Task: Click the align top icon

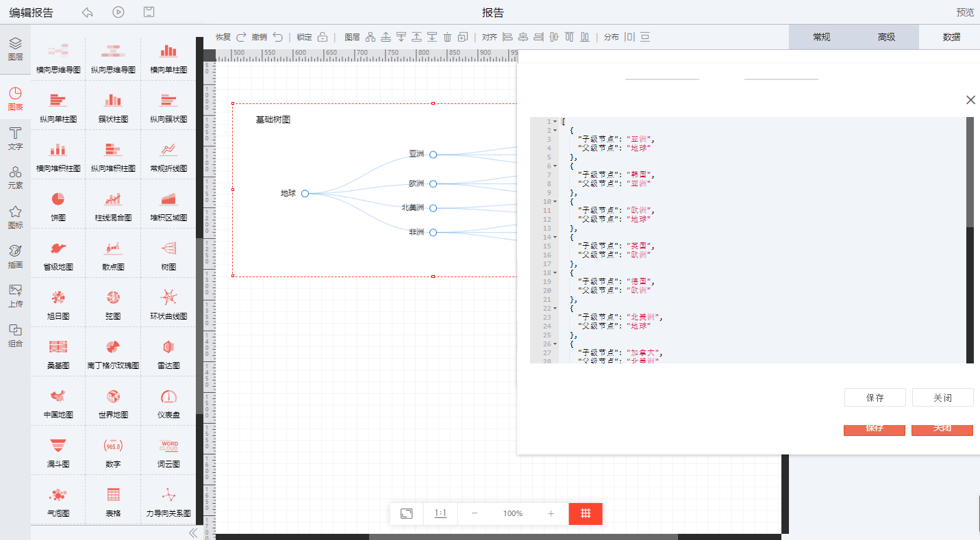Action: [569, 37]
